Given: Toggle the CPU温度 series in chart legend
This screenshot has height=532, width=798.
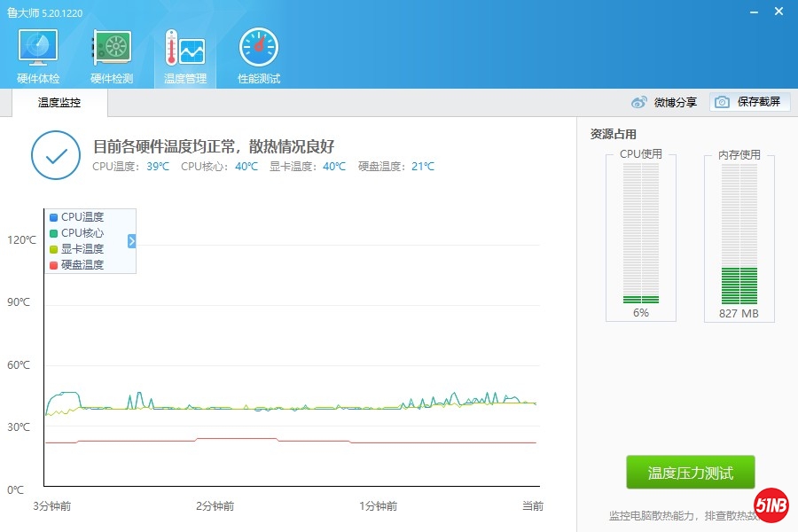Looking at the screenshot, I should click(x=82, y=217).
